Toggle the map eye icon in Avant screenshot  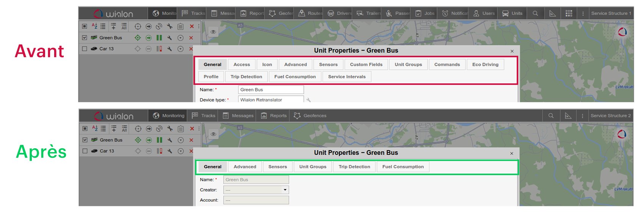(x=213, y=32)
